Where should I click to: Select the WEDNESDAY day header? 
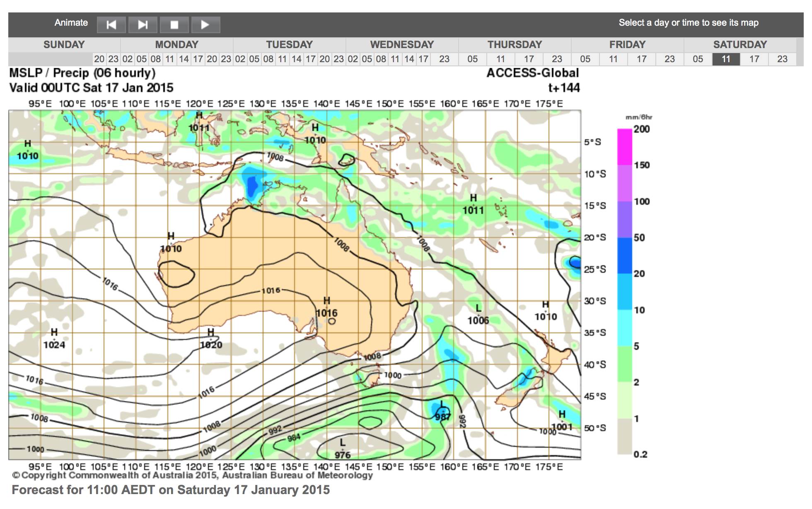[x=402, y=44]
